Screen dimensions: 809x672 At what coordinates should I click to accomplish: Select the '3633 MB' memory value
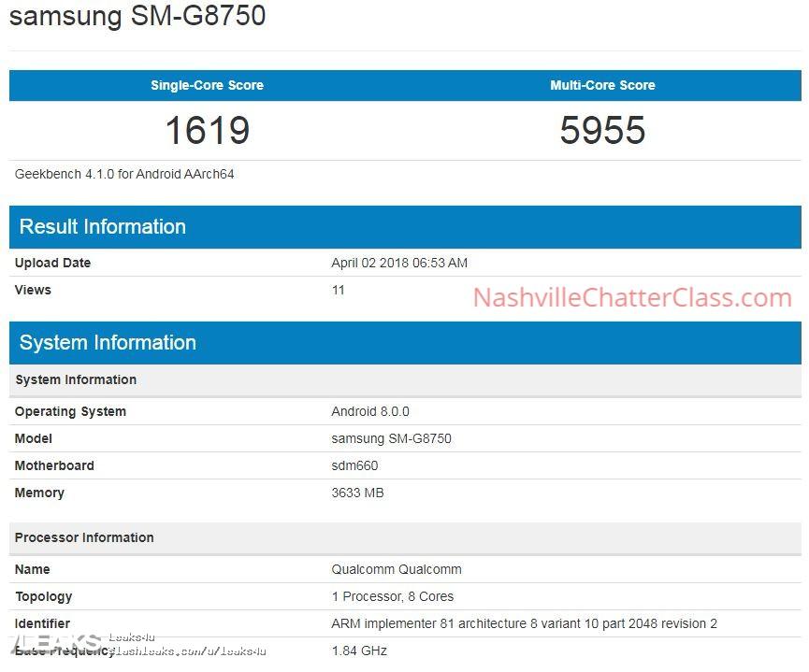coord(357,493)
